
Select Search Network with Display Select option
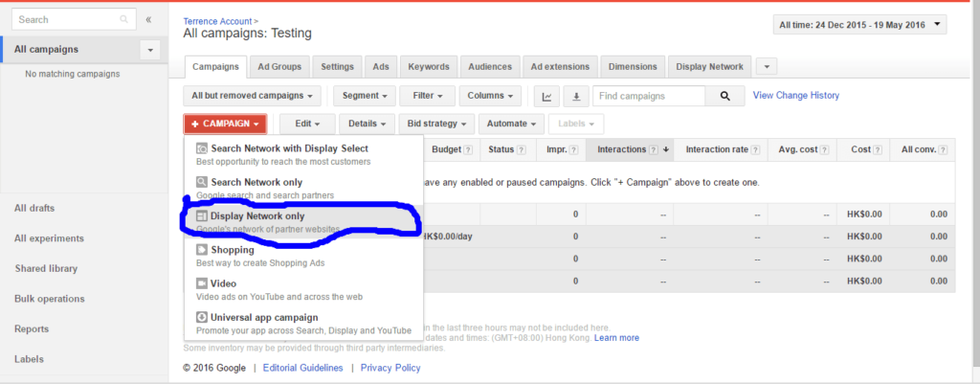coord(303,155)
